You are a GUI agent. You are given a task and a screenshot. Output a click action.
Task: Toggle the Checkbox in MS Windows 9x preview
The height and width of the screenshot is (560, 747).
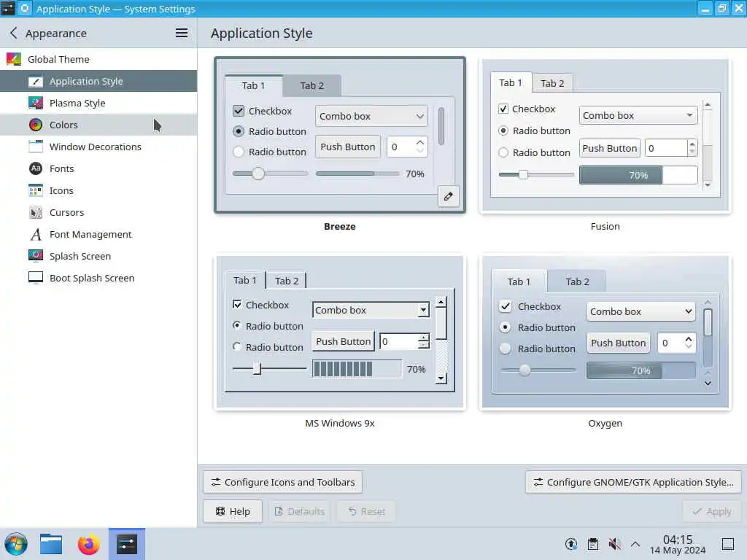(237, 304)
